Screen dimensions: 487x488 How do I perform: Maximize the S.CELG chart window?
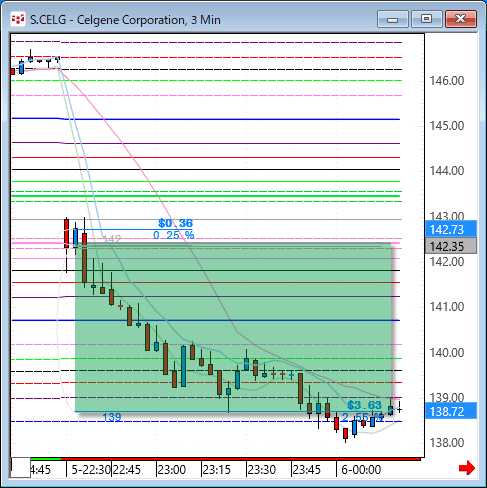[427, 19]
